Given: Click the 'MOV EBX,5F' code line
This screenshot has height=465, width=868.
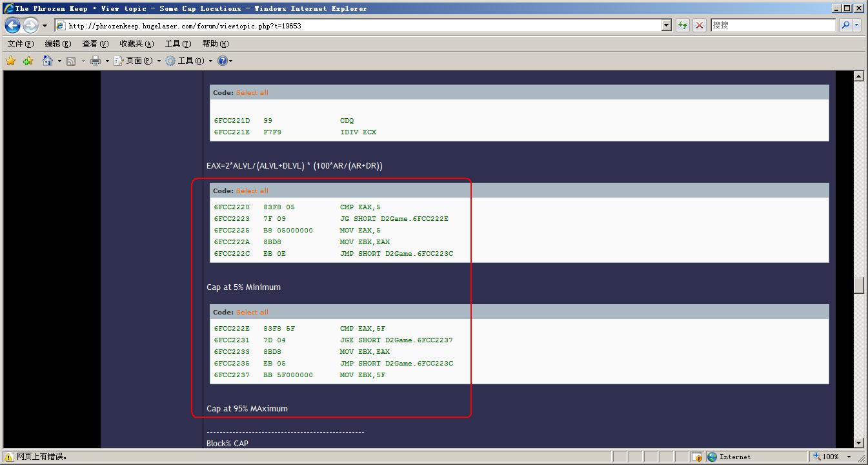Looking at the screenshot, I should (x=363, y=375).
